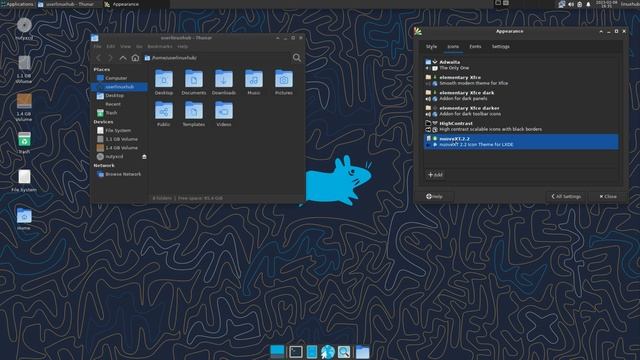Open the Desktop folder in Thunar
Image resolution: width=640 pixels, height=360 pixels.
click(x=164, y=82)
